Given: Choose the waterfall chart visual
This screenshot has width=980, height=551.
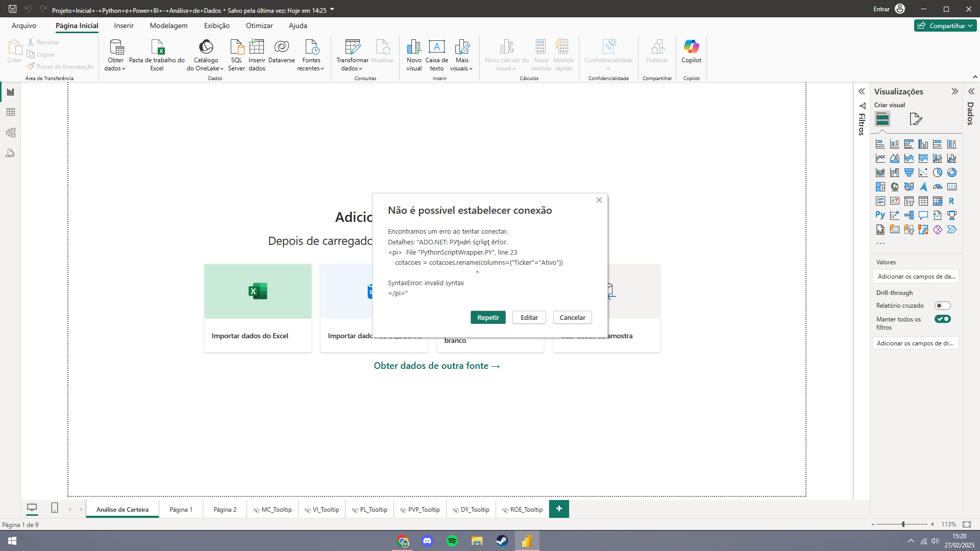Looking at the screenshot, I should coord(894,172).
